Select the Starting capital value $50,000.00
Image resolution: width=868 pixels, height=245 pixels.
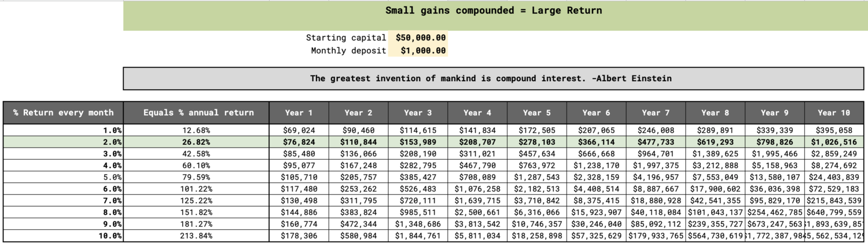[x=417, y=38]
